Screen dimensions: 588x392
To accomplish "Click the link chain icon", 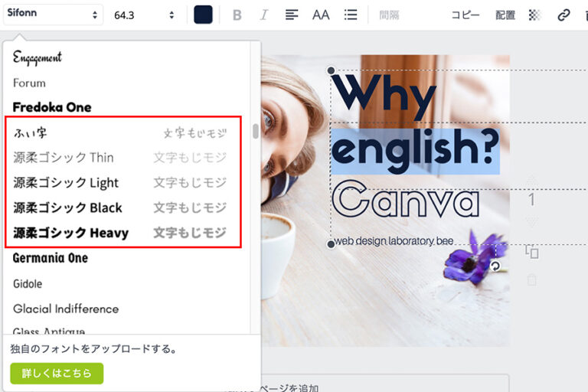I will click(563, 15).
